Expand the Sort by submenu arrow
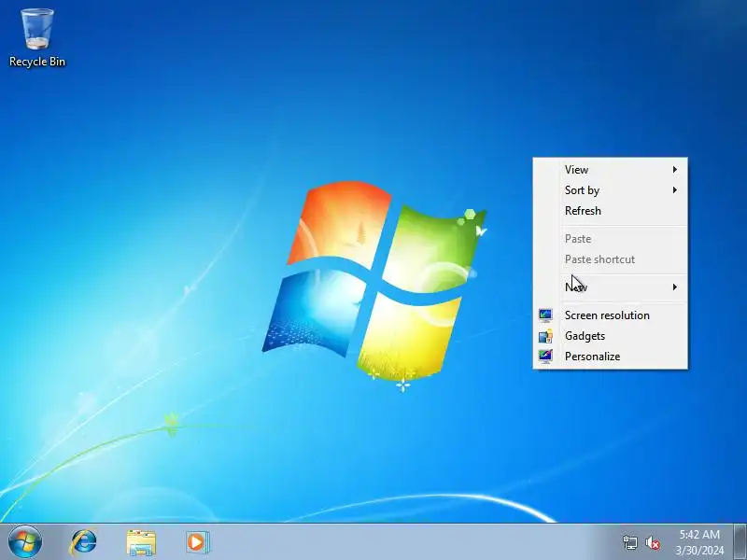The width and height of the screenshot is (747, 560). click(x=675, y=190)
